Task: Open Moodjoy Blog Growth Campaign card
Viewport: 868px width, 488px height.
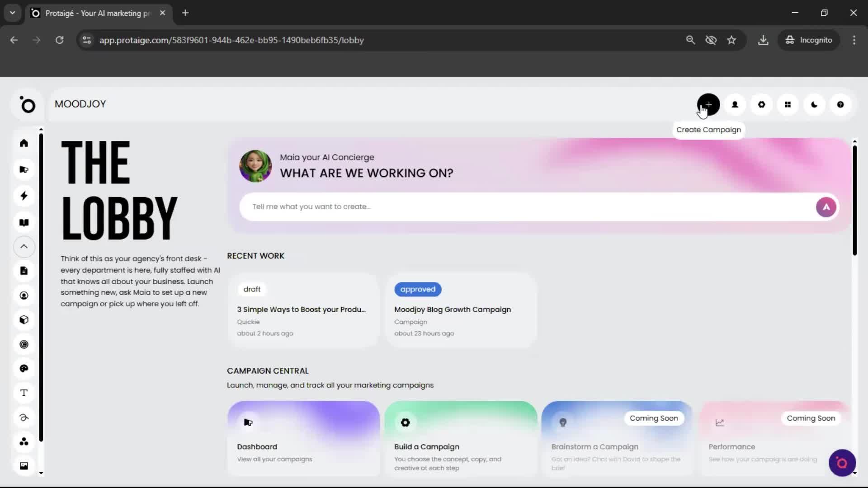Action: (460, 310)
